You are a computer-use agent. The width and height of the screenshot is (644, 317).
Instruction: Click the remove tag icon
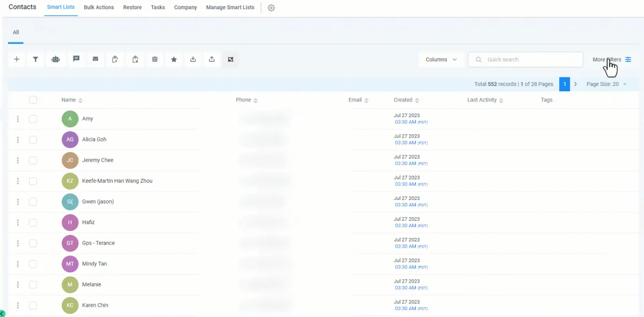coord(135,60)
